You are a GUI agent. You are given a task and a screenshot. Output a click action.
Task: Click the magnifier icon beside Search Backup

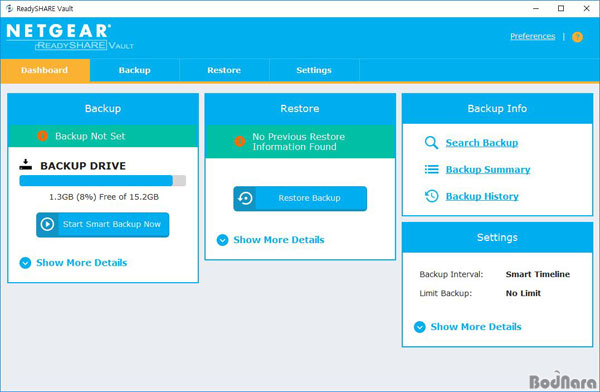[431, 143]
